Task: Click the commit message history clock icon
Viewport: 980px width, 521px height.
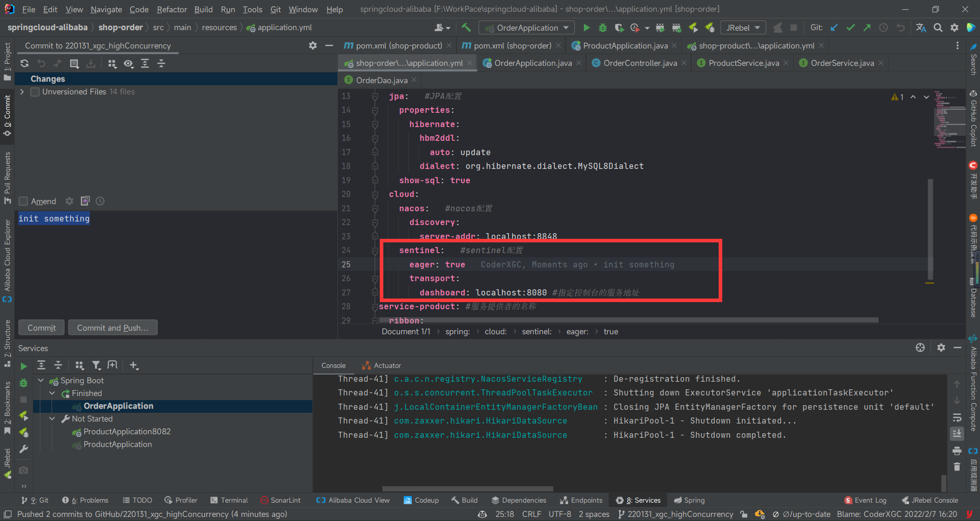Action: tap(100, 201)
